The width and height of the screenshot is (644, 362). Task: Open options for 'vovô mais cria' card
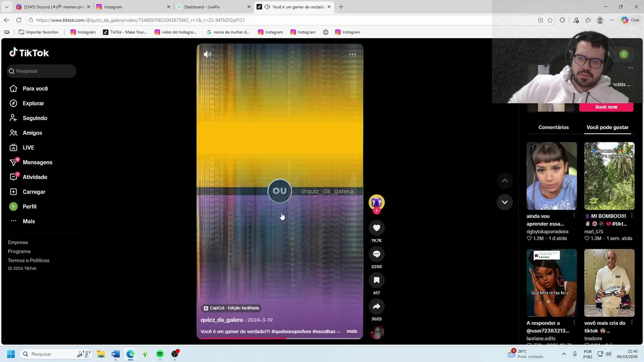click(x=631, y=323)
